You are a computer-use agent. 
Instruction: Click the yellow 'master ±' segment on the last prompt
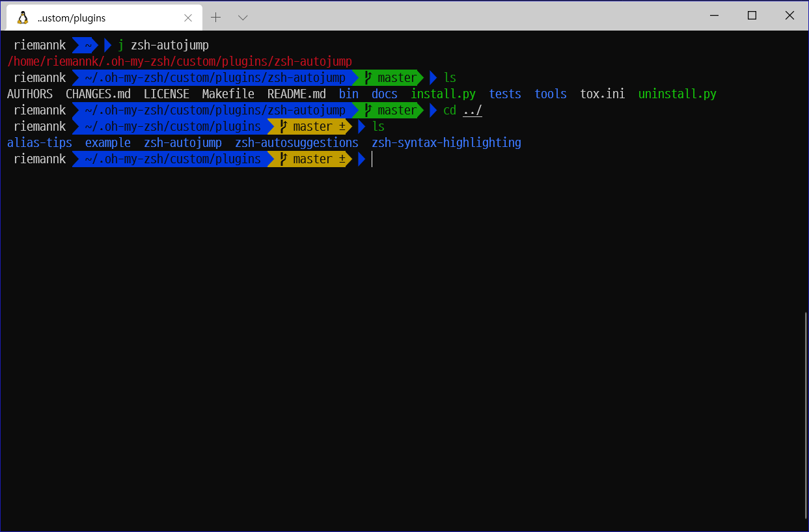[x=310, y=159]
